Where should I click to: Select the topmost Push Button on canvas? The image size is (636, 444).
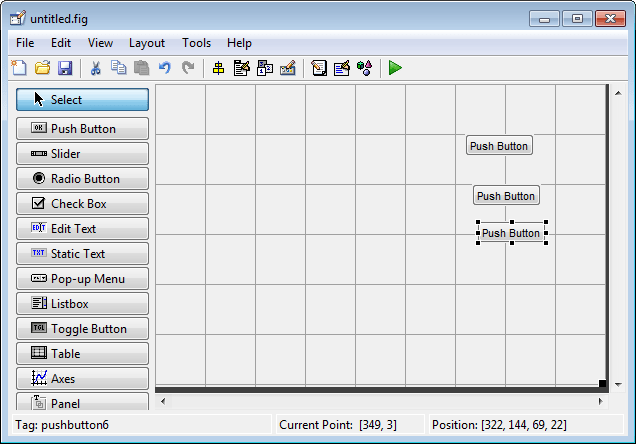[499, 146]
